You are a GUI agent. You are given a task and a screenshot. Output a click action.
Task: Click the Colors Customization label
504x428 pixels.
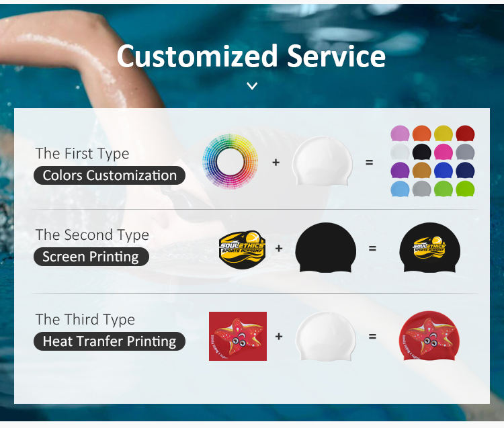click(110, 175)
